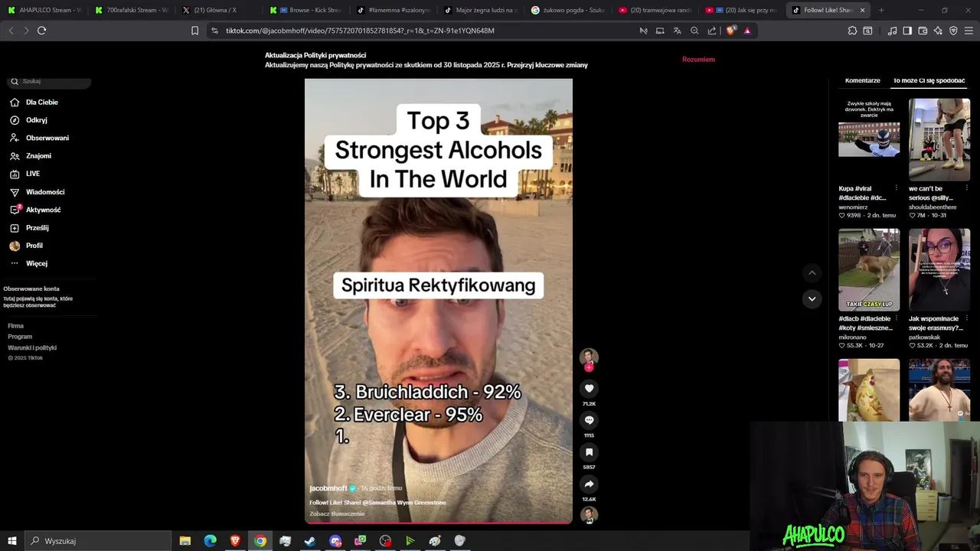
Task: Open Firma footer link
Action: pyautogui.click(x=15, y=326)
